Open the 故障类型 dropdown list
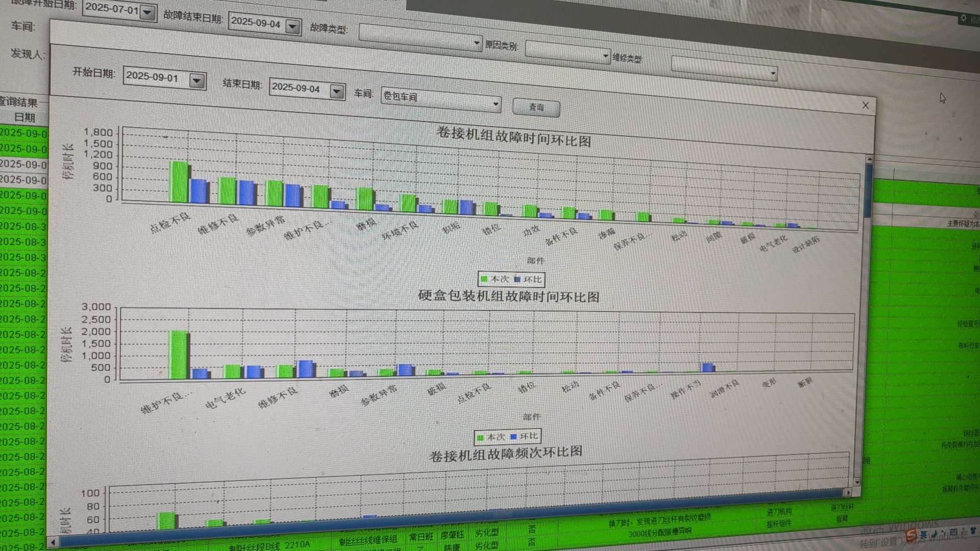 coord(476,43)
